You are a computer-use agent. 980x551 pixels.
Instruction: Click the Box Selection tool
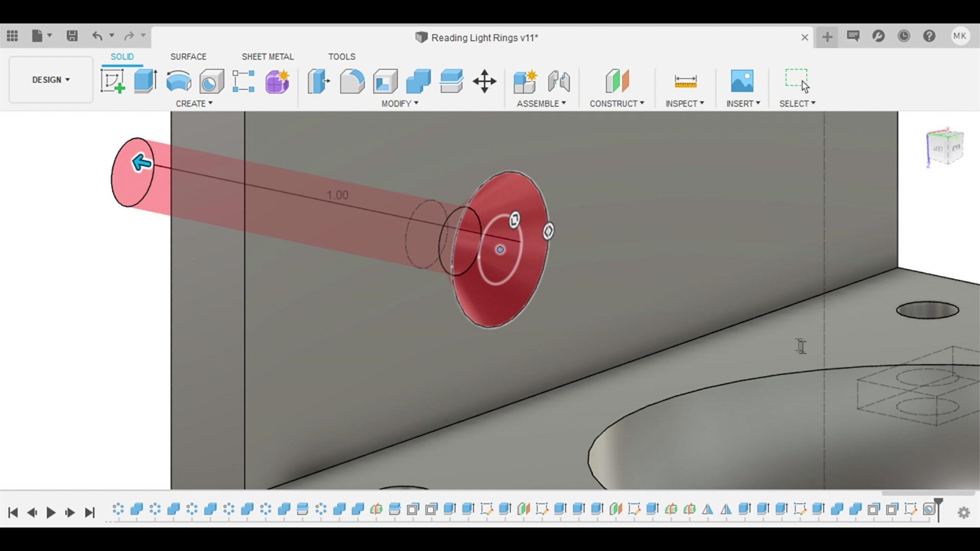point(797,81)
